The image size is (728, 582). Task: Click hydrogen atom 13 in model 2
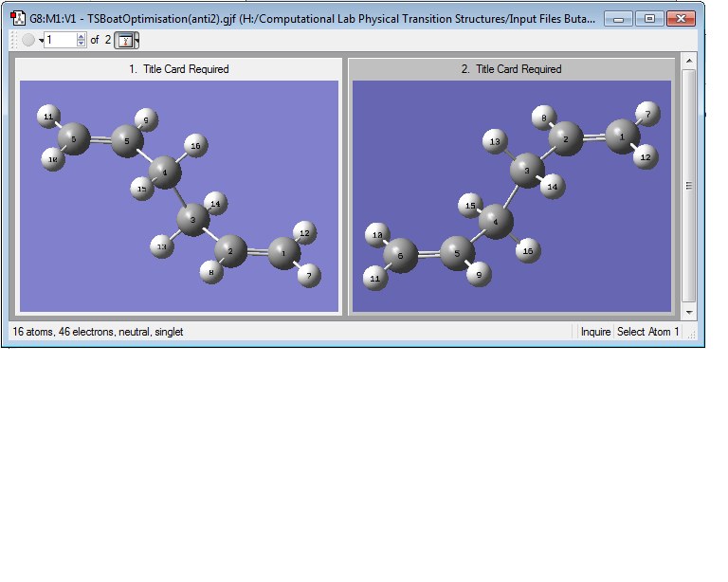coord(495,141)
